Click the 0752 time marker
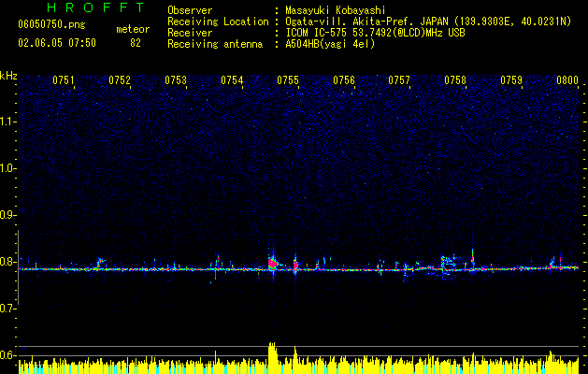This screenshot has width=588, height=374. [120, 80]
